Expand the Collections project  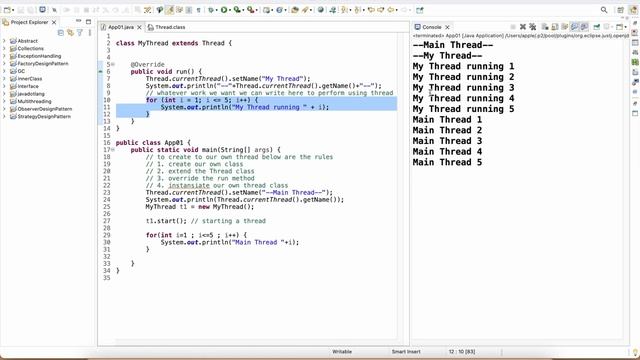pyautogui.click(x=4, y=48)
